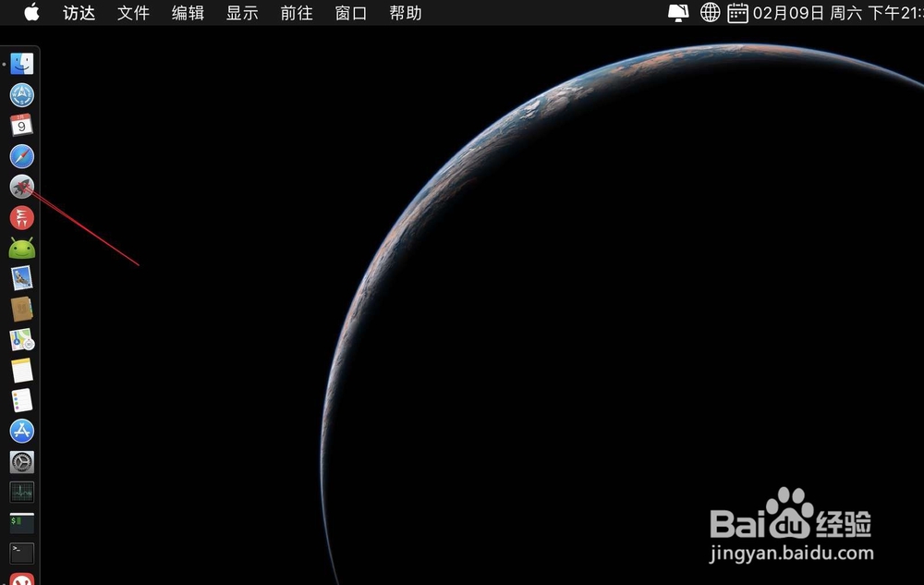Open the brown Contacts book
Viewport: 924px width, 585px height.
coord(22,310)
